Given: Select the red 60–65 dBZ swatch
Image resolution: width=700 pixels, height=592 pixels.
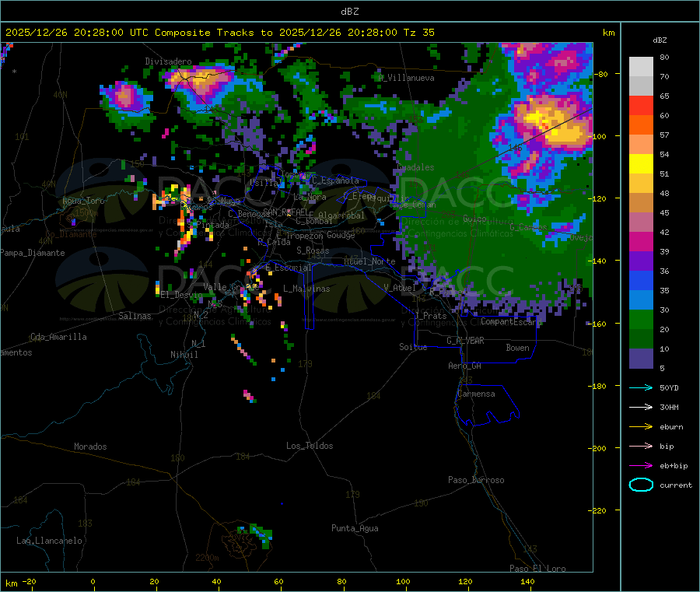Looking at the screenshot, I should point(641,106).
